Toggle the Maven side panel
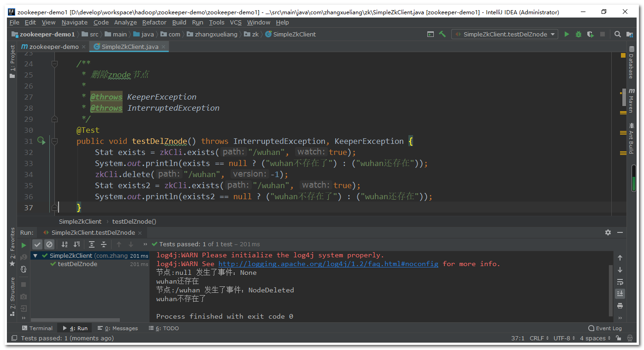 (631, 101)
